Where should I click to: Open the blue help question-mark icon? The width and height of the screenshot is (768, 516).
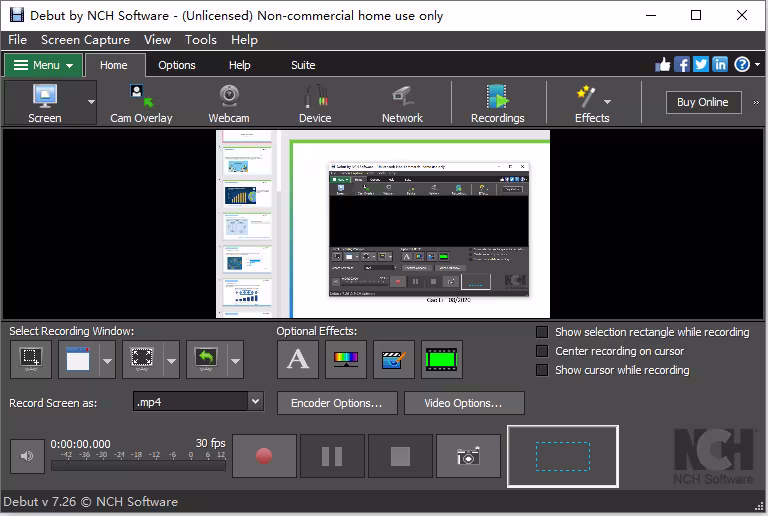pyautogui.click(x=742, y=65)
